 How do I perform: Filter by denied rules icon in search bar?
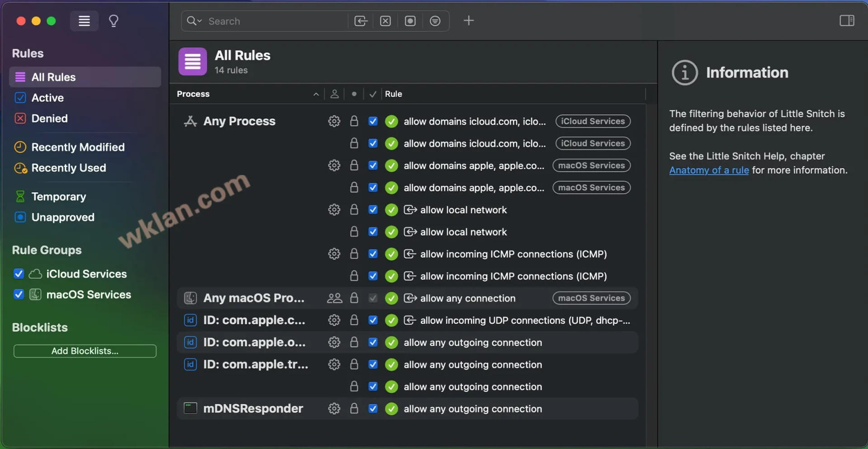(x=385, y=21)
